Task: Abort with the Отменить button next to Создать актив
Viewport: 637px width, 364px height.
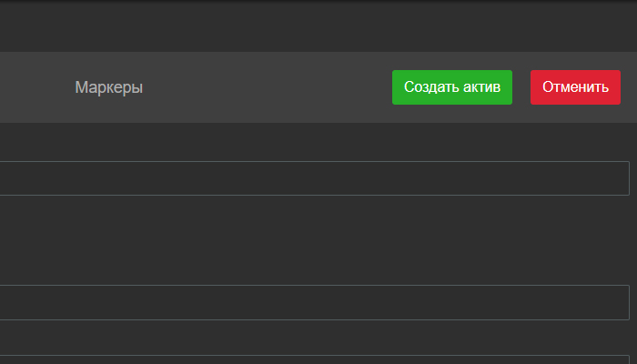Action: pyautogui.click(x=575, y=87)
